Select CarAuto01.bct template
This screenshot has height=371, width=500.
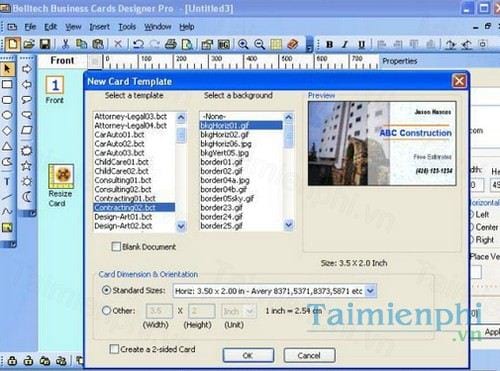(134, 135)
